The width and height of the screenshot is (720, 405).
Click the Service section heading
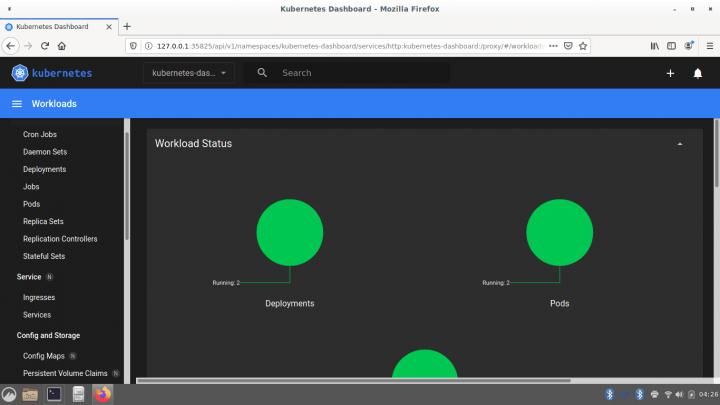[x=29, y=277]
